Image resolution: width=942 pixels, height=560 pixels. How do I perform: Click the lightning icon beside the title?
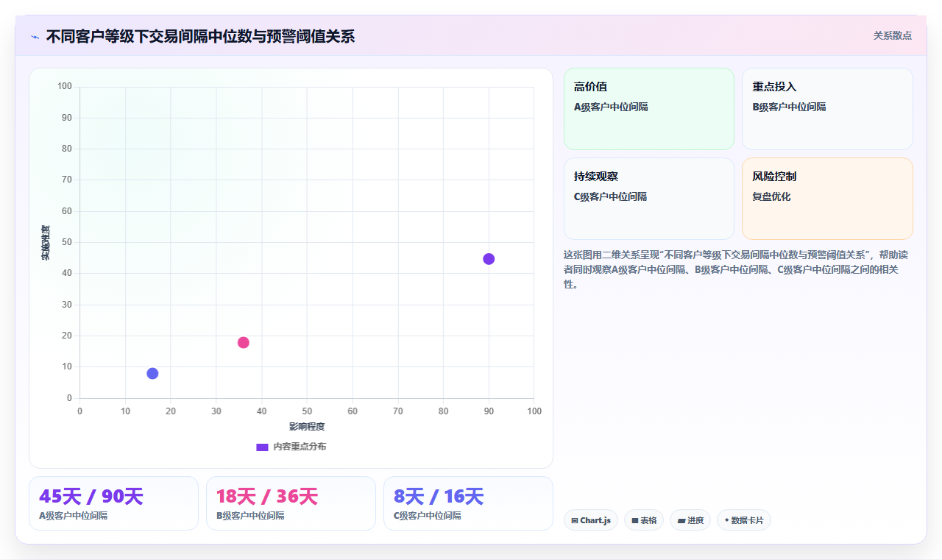(35, 37)
